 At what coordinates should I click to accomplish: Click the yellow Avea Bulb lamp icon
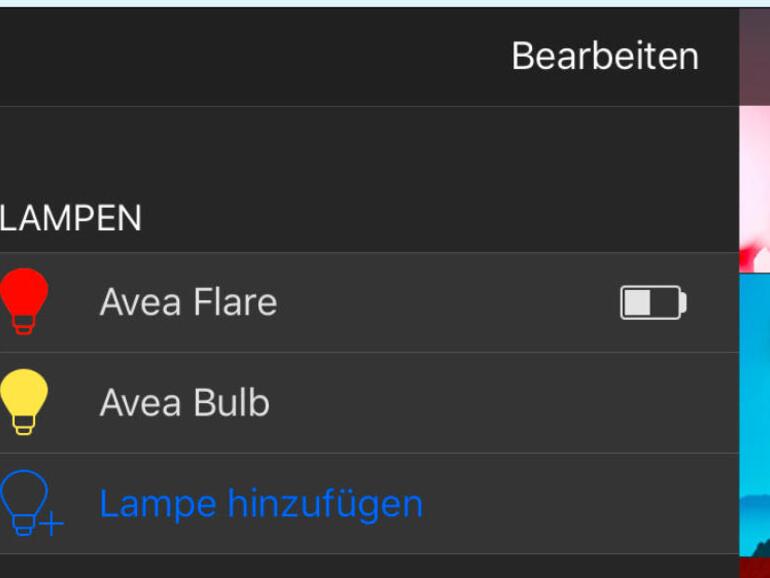(x=24, y=401)
